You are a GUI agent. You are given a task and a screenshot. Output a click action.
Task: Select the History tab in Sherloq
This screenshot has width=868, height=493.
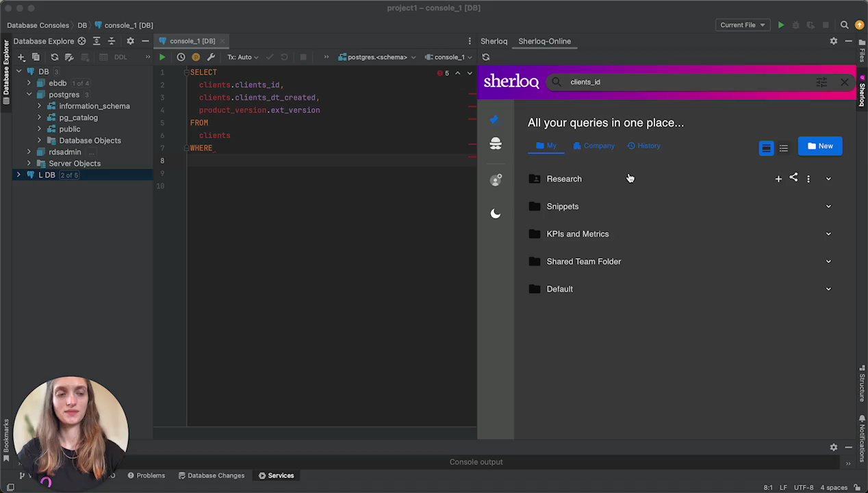(x=643, y=146)
